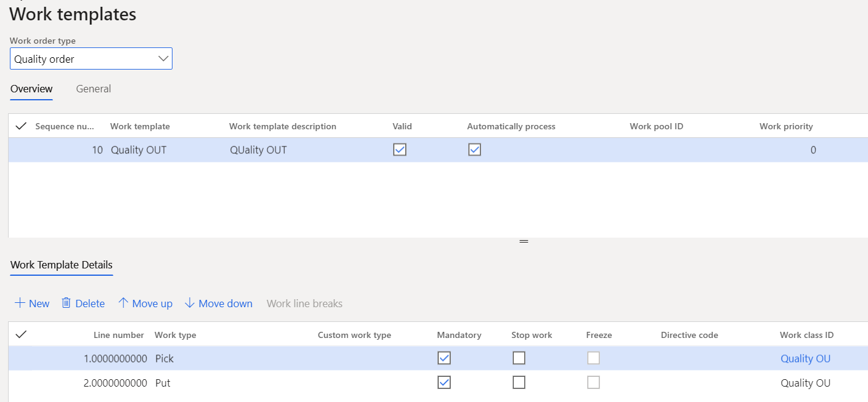
Task: Click select-all checkmark in details grid
Action: point(21,334)
